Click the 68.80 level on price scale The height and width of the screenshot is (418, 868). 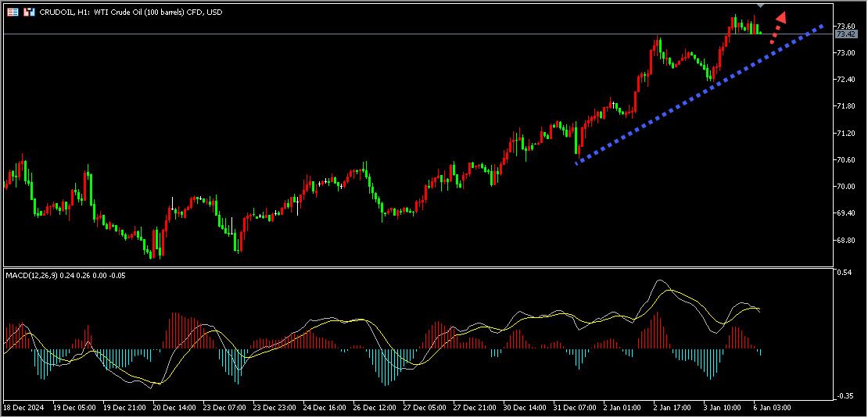[845, 241]
